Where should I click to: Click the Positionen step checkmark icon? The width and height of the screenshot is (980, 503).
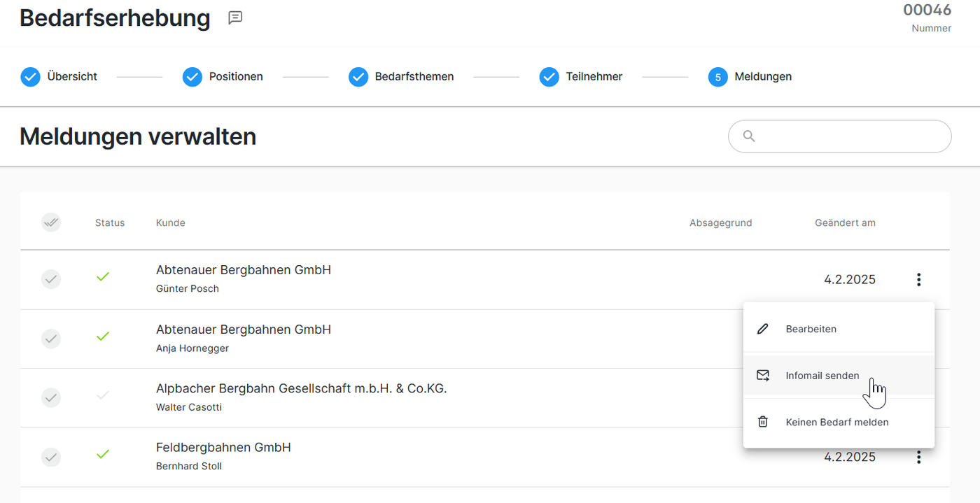tap(192, 77)
